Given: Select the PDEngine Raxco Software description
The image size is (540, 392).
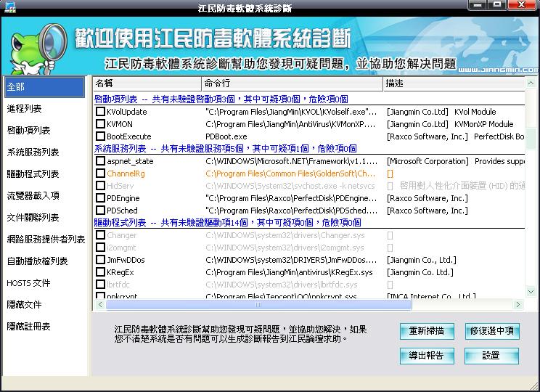Looking at the screenshot, I should (x=427, y=198).
